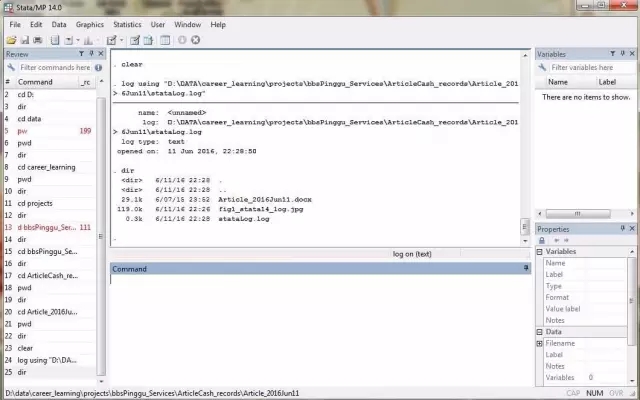This screenshot has width=640, height=400.
Task: Click the Break (X circle) toolbar icon
Action: 196,40
